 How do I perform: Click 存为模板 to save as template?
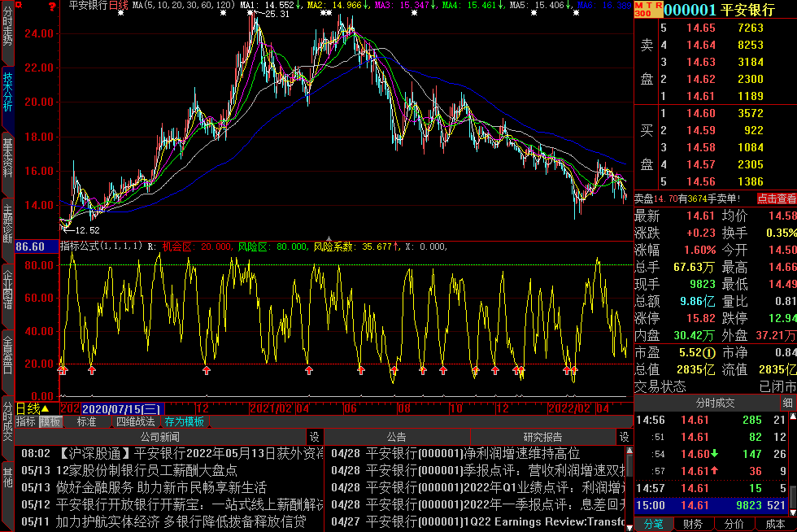click(x=184, y=421)
